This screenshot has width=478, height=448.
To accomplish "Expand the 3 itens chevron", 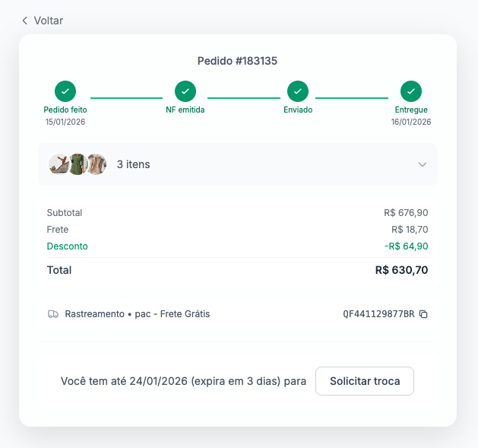I will coord(423,164).
